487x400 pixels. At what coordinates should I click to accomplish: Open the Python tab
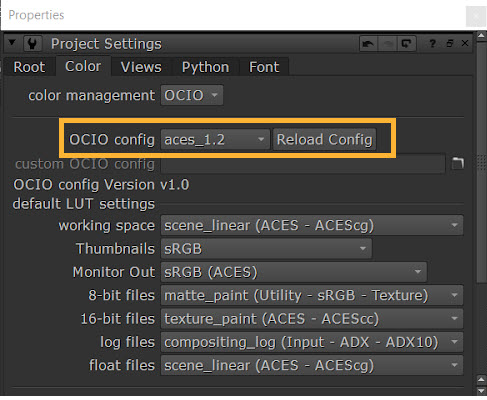[x=205, y=67]
